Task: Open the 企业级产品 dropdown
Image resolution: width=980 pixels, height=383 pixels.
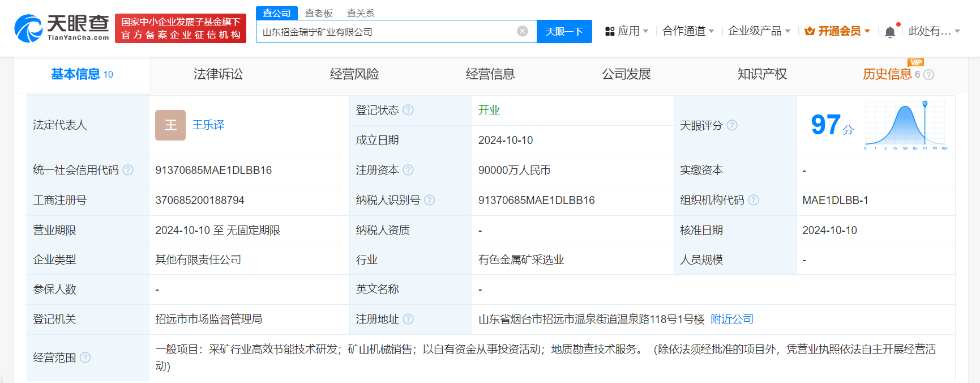Action: pyautogui.click(x=759, y=31)
